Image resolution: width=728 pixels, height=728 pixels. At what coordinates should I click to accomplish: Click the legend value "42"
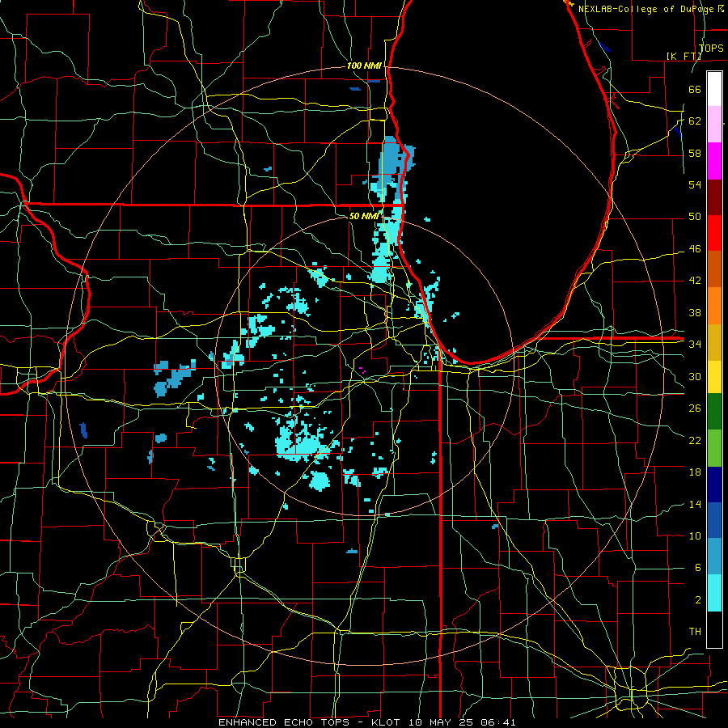point(695,281)
